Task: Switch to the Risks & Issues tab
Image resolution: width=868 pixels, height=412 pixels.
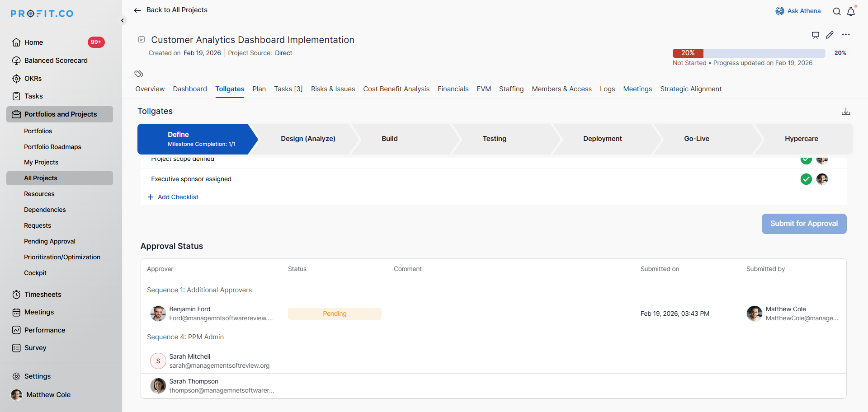Action: (x=333, y=89)
